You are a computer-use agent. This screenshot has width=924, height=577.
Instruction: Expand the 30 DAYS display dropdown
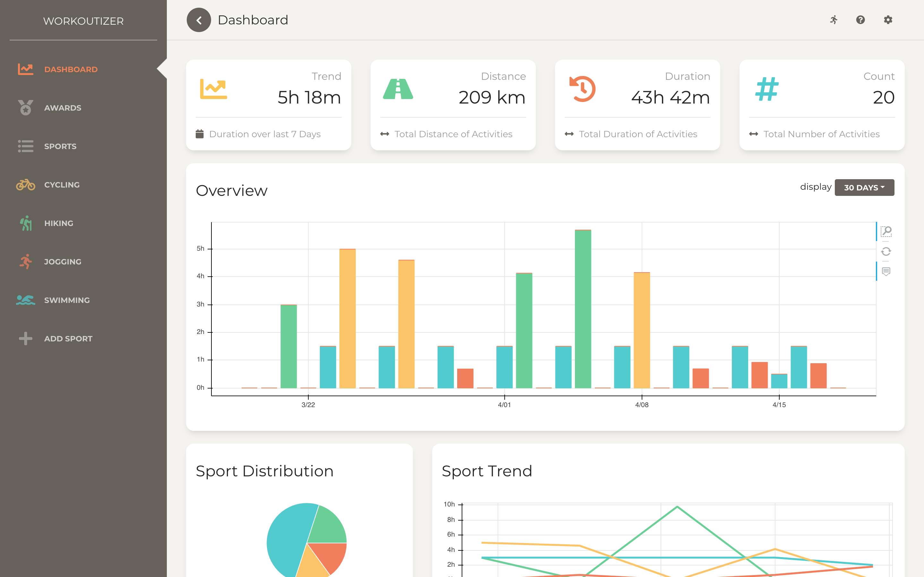864,188
